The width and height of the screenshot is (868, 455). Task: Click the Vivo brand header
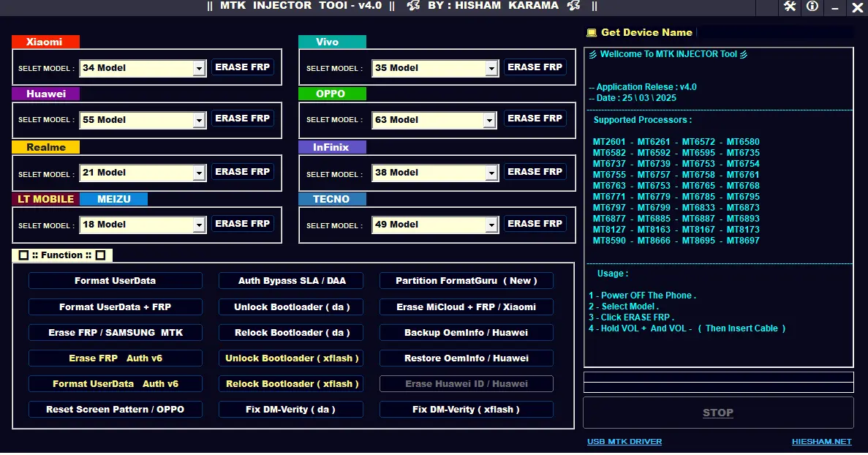click(332, 42)
